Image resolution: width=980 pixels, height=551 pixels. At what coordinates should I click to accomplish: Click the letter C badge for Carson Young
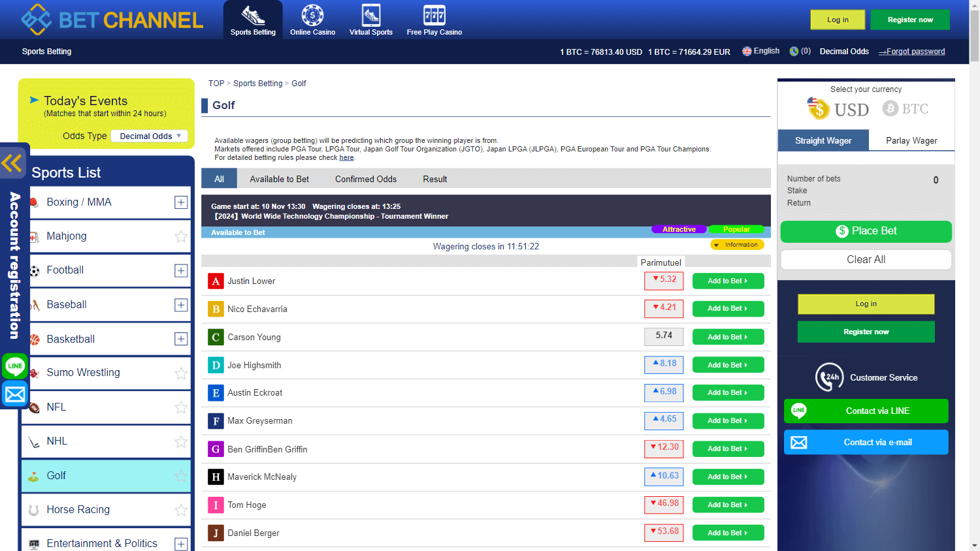click(x=216, y=338)
